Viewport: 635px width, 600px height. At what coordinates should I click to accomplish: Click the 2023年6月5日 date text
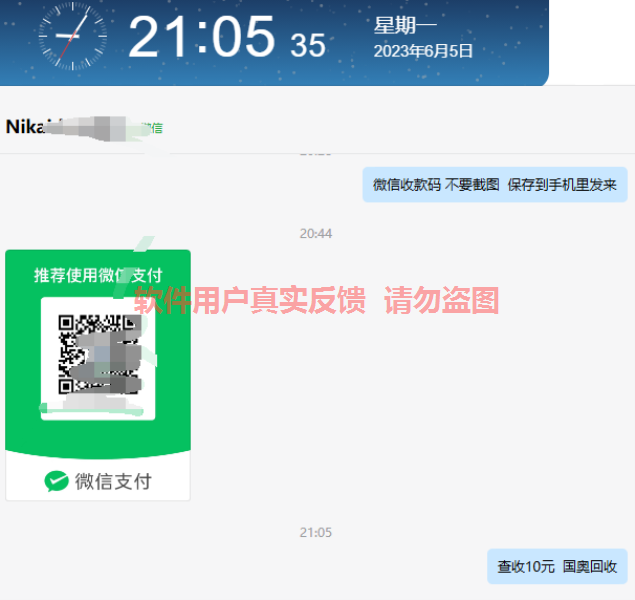pos(423,51)
